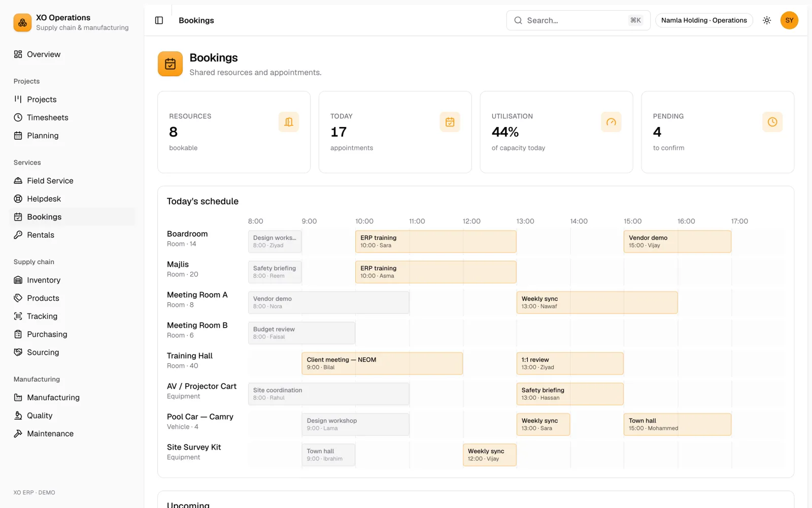Image resolution: width=812 pixels, height=508 pixels.
Task: Switch theme with the sun icon
Action: [767, 20]
